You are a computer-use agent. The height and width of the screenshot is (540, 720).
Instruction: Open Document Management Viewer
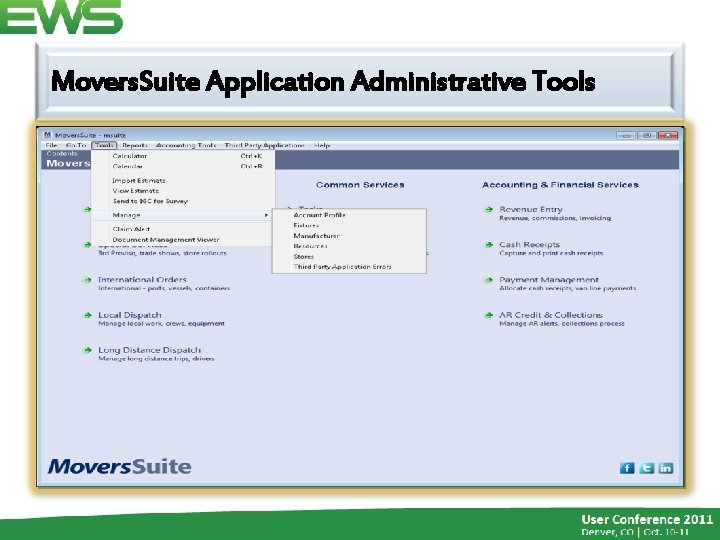183,239
